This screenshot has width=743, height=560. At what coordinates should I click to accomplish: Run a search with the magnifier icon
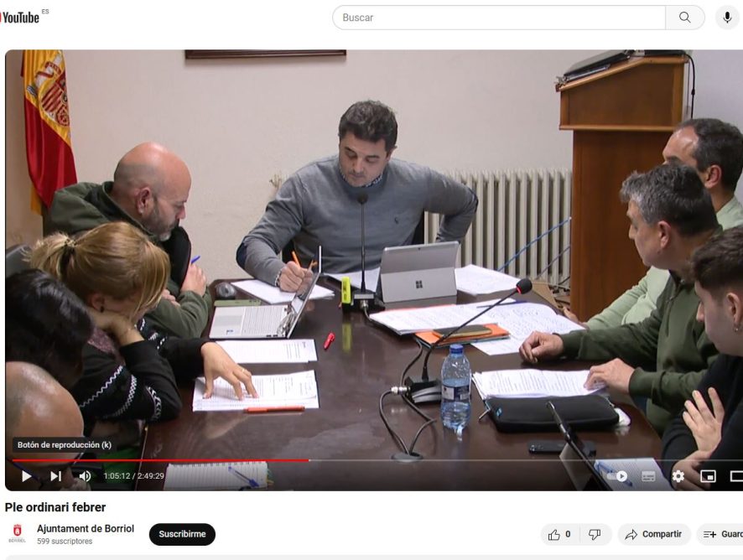click(685, 17)
